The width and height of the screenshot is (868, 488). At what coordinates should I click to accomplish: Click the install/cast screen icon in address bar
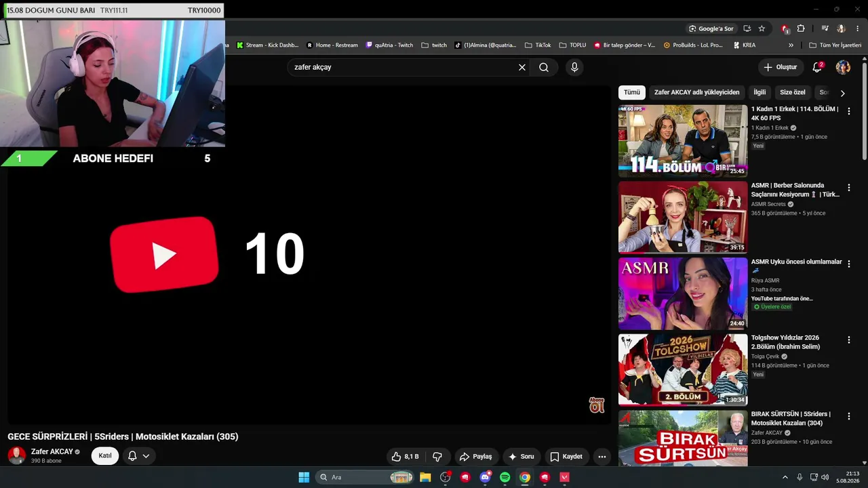(747, 28)
